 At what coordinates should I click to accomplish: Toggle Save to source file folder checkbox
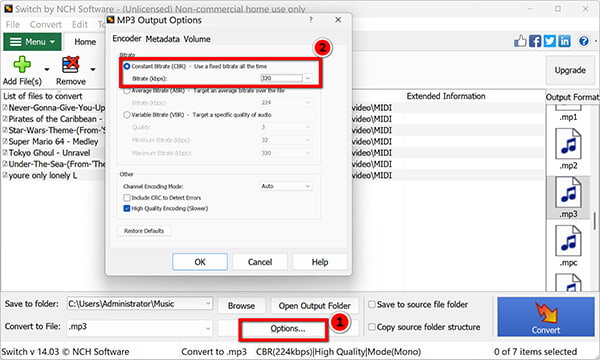click(371, 305)
